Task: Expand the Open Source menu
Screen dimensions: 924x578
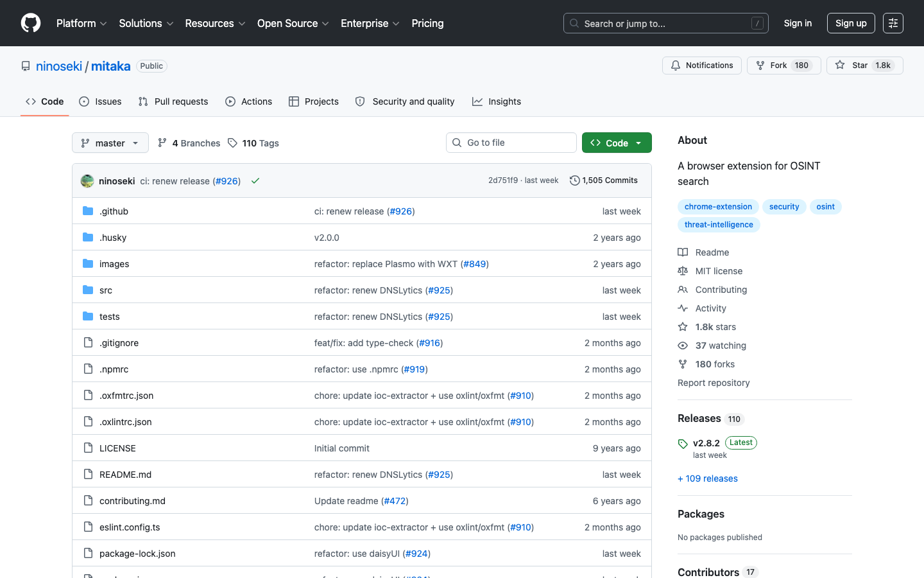Action: tap(293, 23)
